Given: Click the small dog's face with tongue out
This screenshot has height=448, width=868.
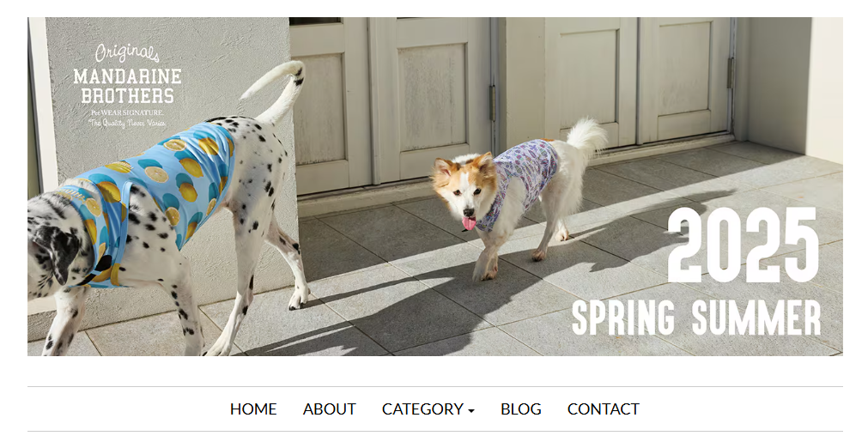Looking at the screenshot, I should click(462, 191).
